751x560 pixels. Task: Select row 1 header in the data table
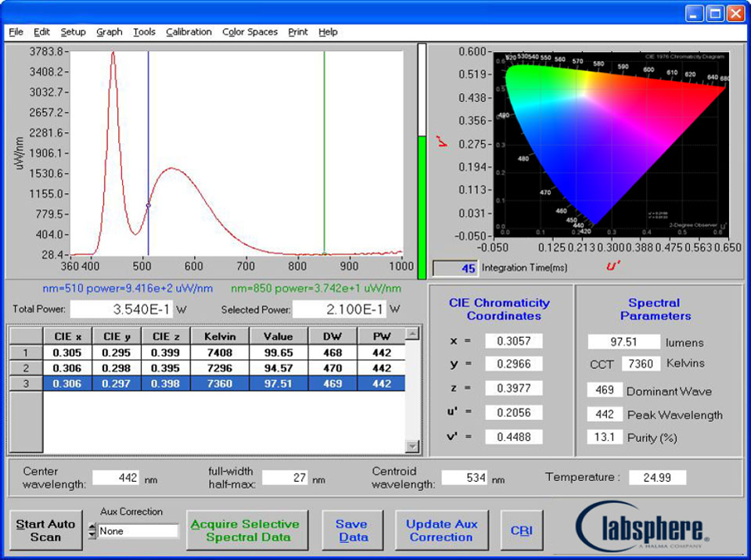tap(24, 353)
